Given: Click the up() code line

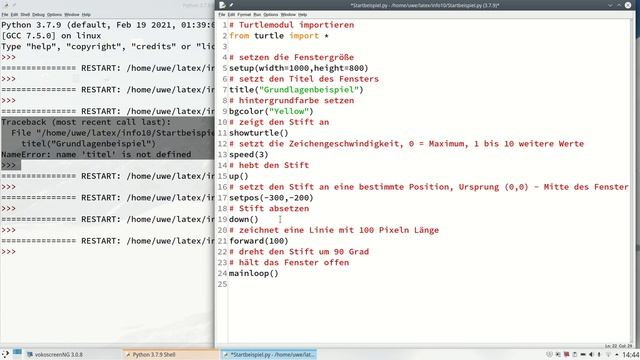Looking at the screenshot, I should 239,176.
